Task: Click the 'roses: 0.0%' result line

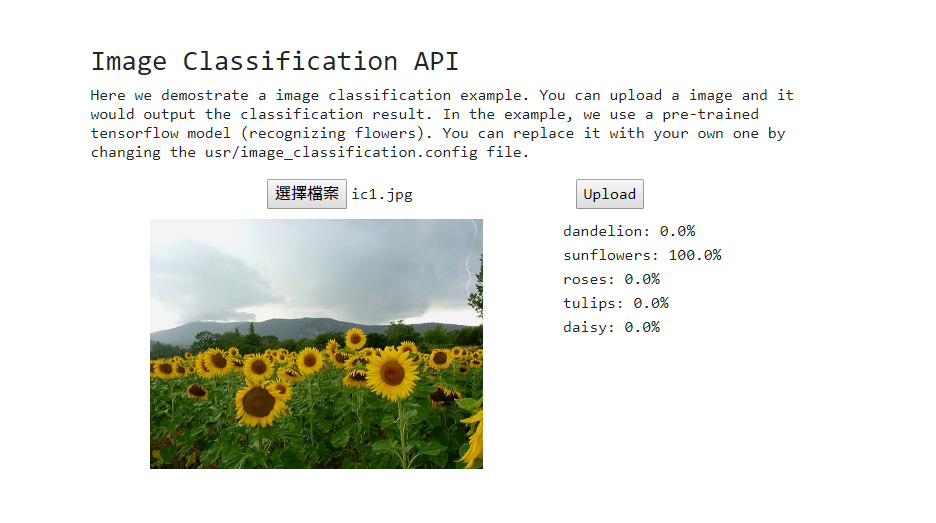Action: 611,279
